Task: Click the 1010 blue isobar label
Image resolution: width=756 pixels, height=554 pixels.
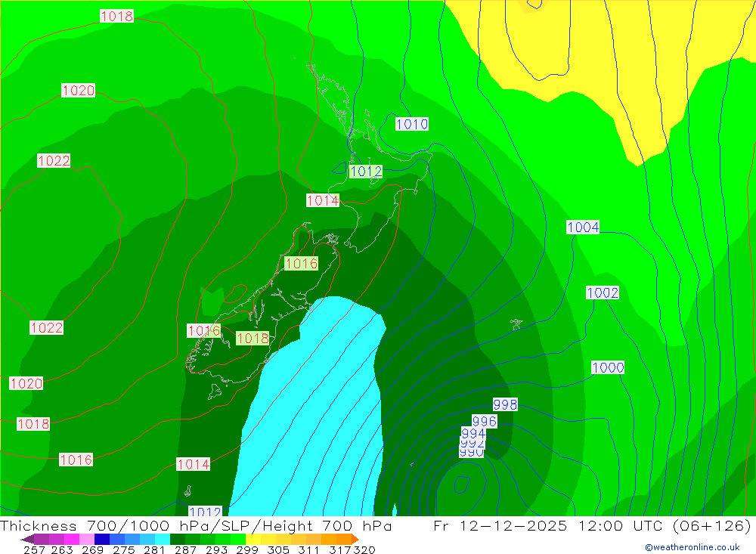Action: (x=412, y=125)
